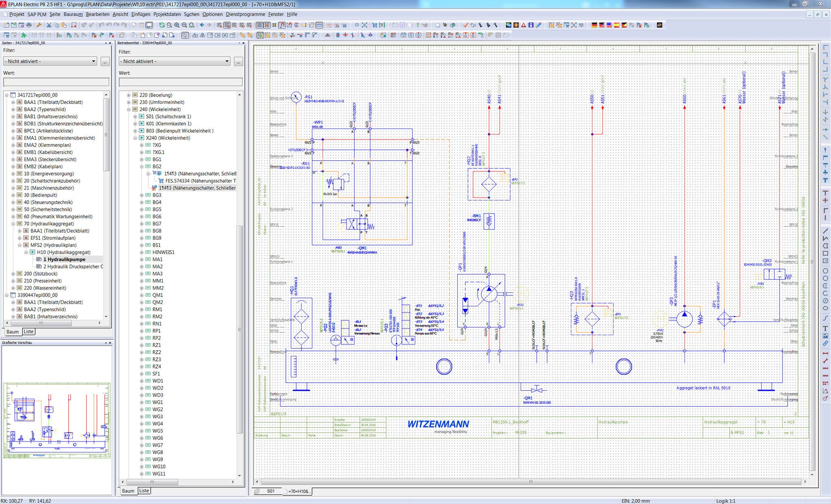Switch to Liste tab in Seiten panel
The height and width of the screenshot is (504, 831).
tap(28, 332)
